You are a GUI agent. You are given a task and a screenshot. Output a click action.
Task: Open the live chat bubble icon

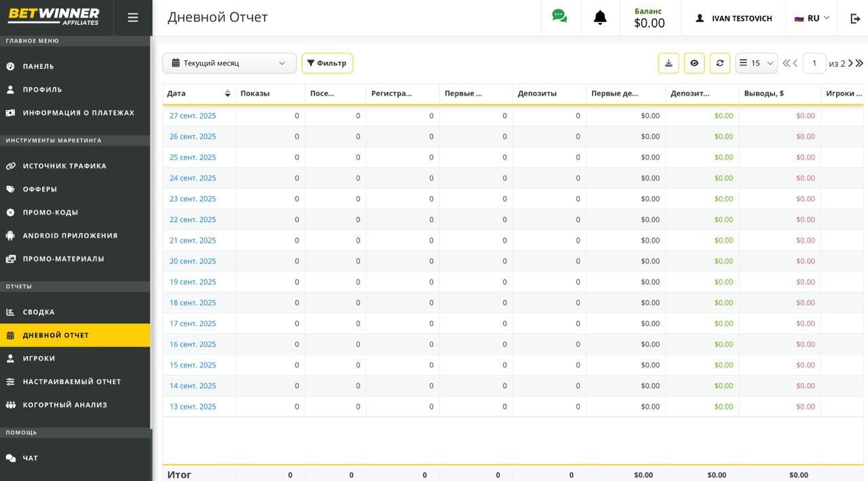point(559,17)
